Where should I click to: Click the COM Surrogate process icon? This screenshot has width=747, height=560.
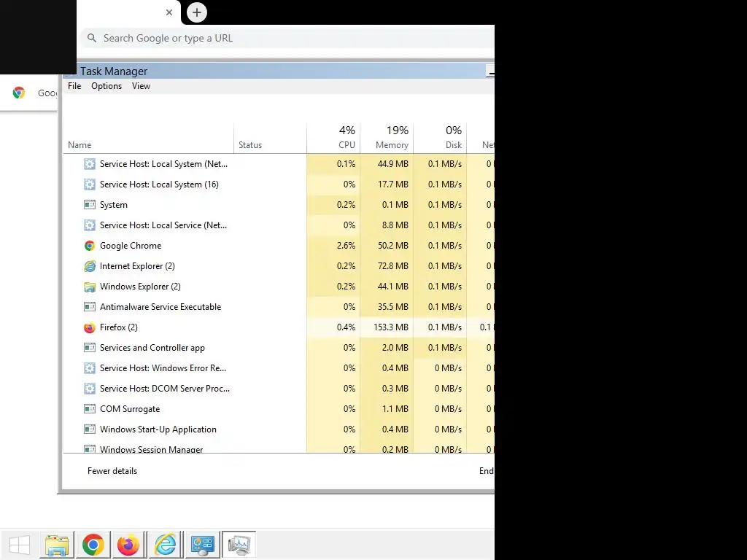(90, 409)
